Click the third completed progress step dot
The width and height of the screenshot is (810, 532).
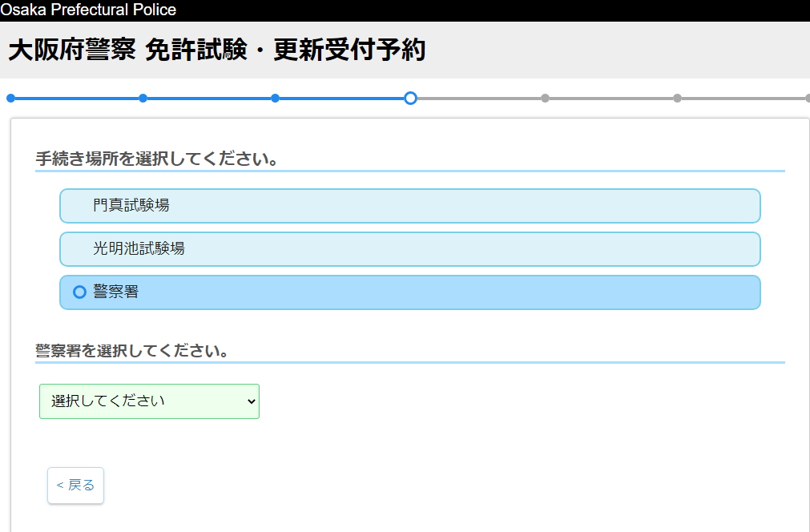coord(275,99)
